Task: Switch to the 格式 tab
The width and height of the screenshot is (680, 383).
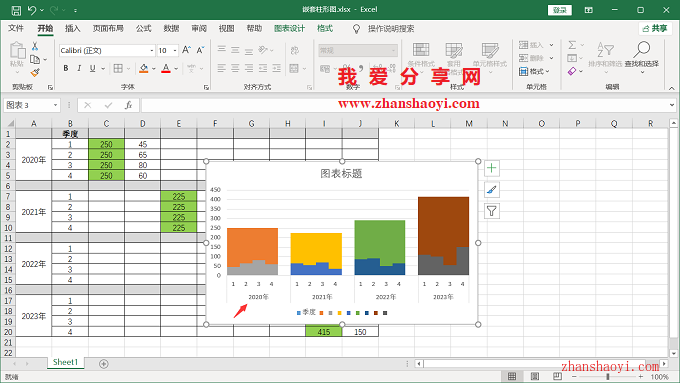Action: click(x=324, y=29)
